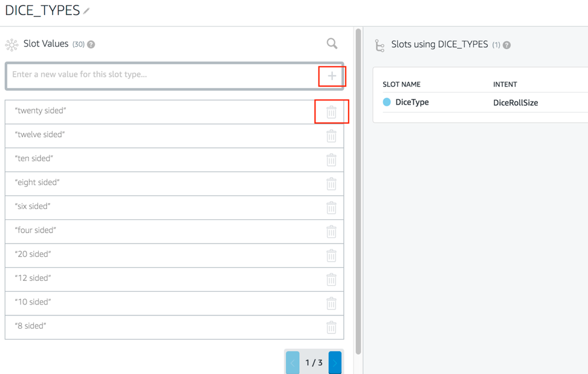Image resolution: width=588 pixels, height=374 pixels.
Task: Delete the "six sided" slot value
Action: tap(331, 207)
